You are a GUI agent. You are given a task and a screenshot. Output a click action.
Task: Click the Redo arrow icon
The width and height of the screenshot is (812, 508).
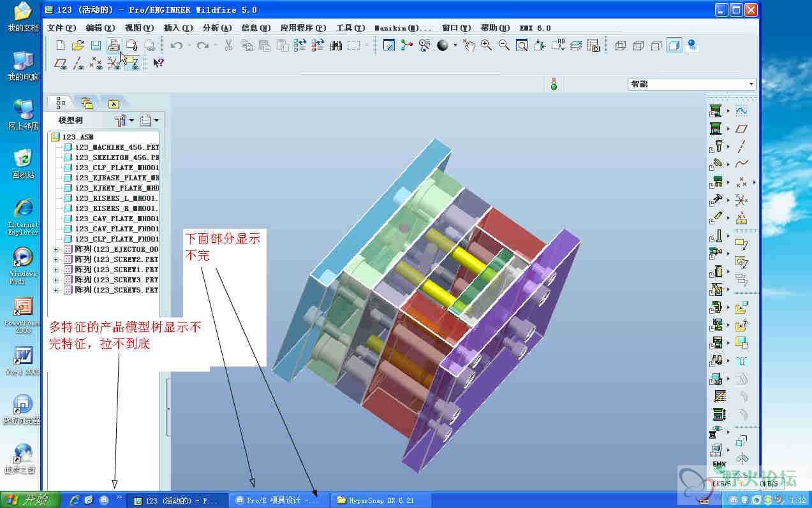pos(203,45)
